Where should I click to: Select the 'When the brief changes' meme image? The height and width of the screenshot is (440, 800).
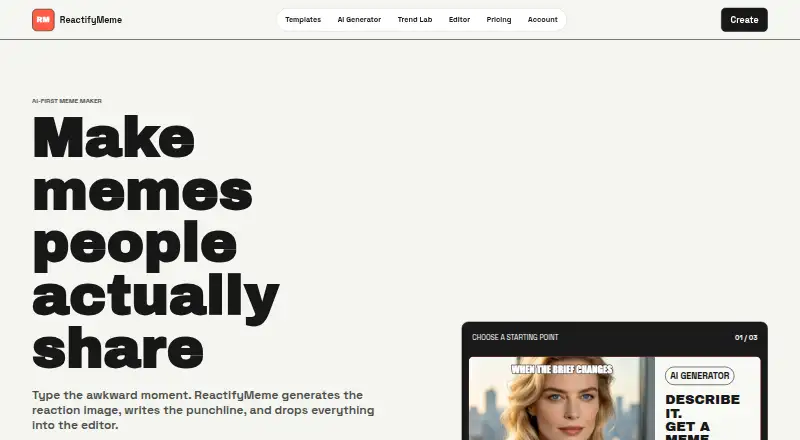click(x=562, y=398)
